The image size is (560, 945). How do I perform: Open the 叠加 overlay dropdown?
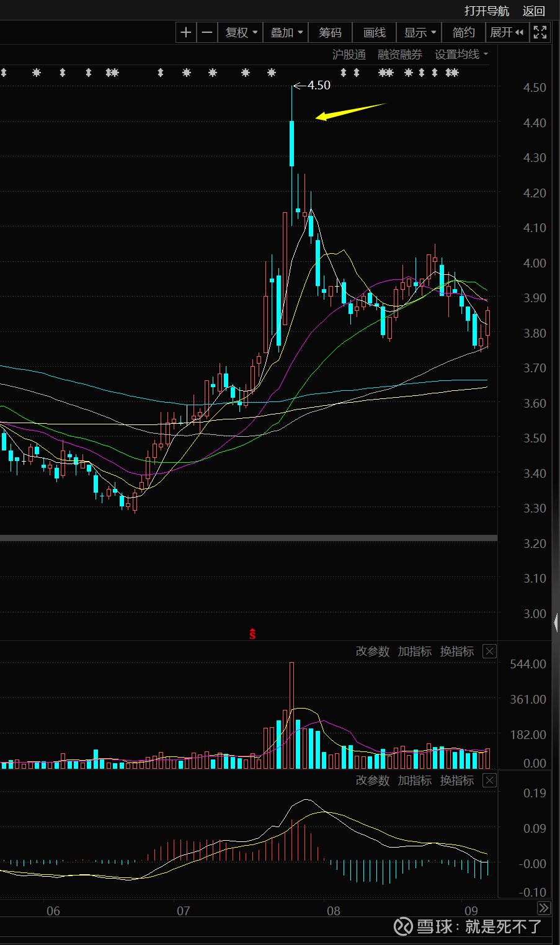pyautogui.click(x=286, y=32)
